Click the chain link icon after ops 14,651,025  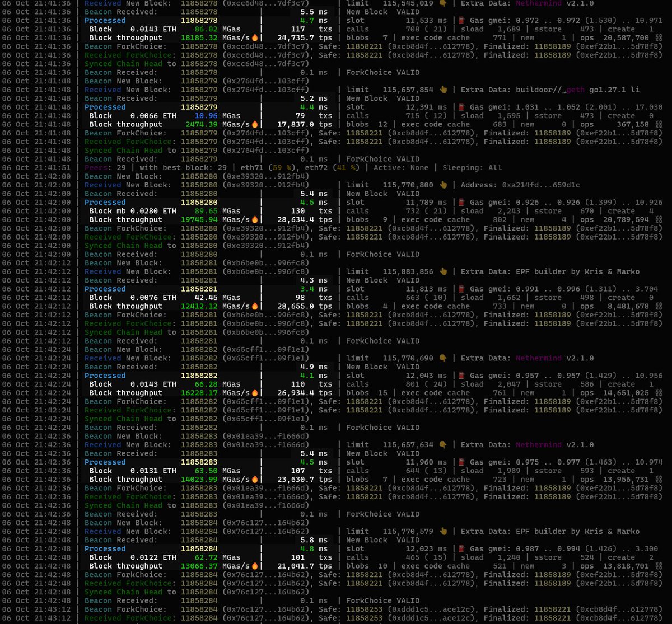click(x=657, y=393)
